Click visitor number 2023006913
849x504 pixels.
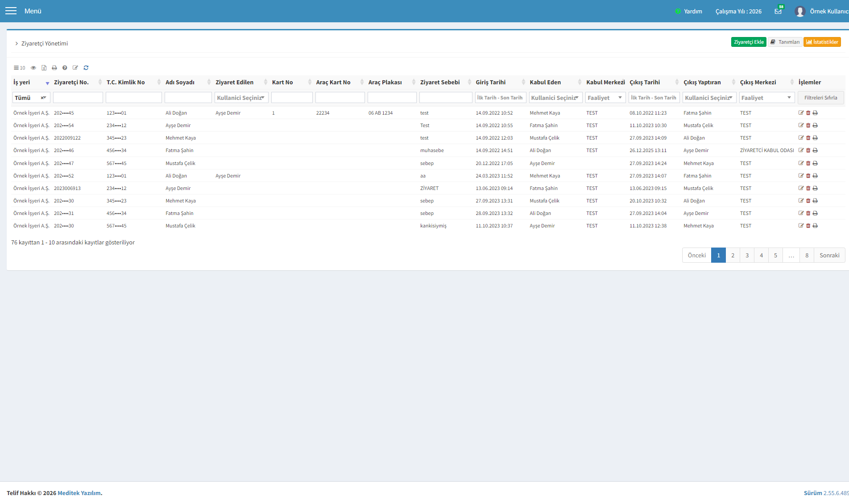click(67, 188)
